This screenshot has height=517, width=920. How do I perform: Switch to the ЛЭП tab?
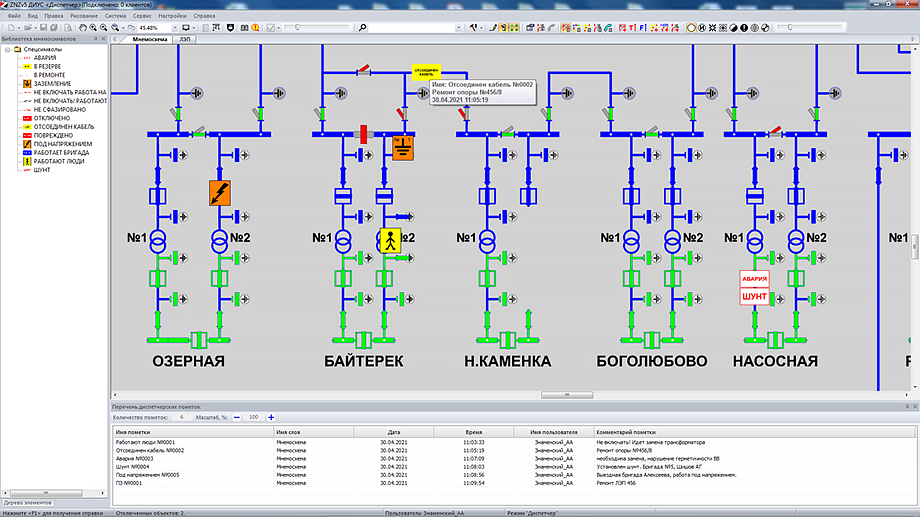tap(186, 39)
